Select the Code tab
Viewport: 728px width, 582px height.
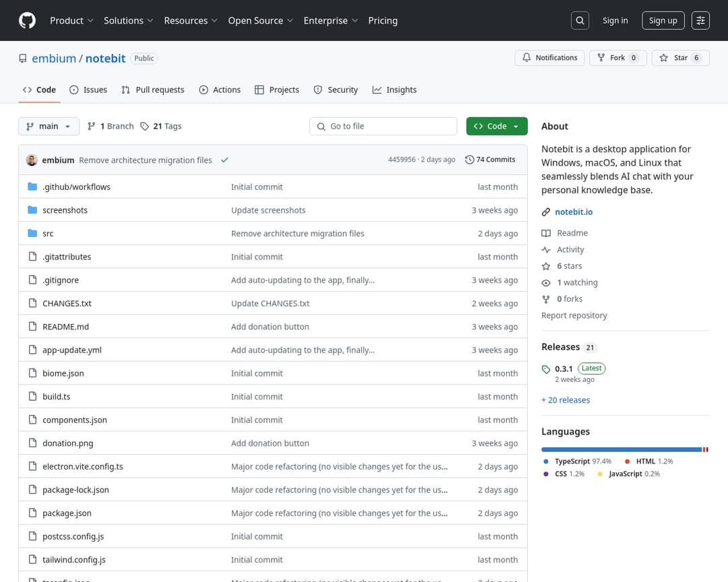[40, 90]
